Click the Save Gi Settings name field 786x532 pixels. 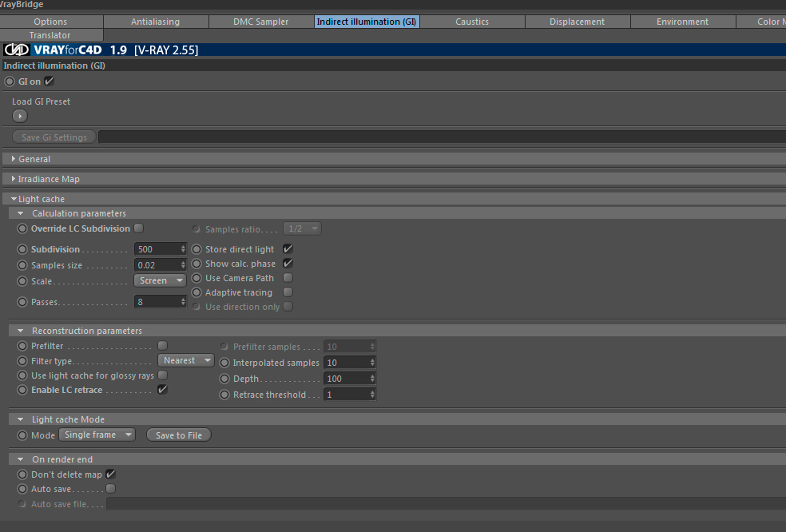pyautogui.click(x=443, y=137)
